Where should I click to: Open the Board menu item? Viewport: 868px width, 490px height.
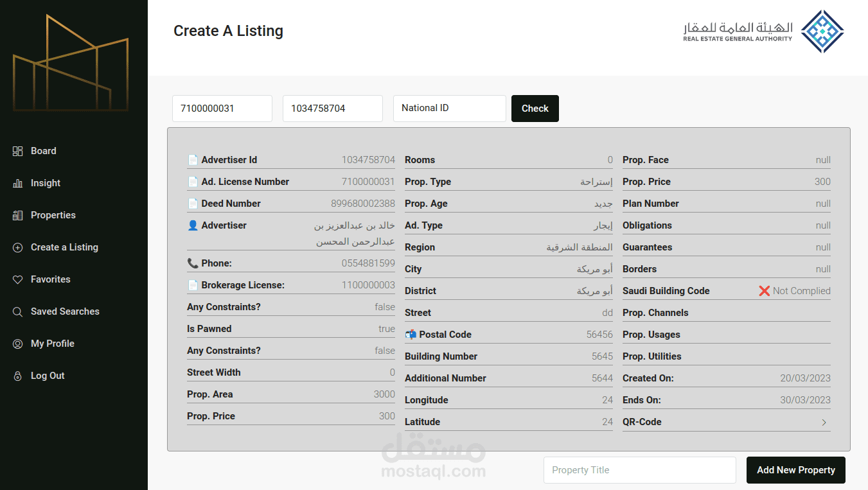(43, 151)
